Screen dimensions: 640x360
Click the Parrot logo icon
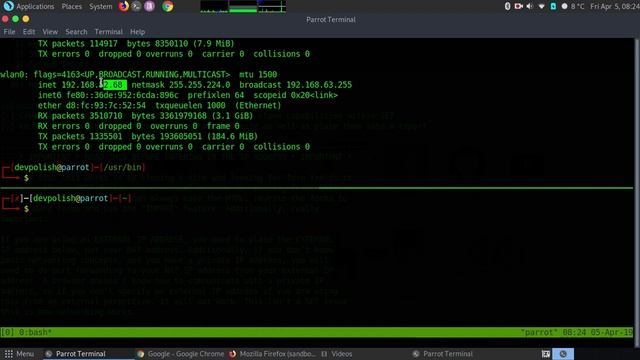tap(8, 6)
